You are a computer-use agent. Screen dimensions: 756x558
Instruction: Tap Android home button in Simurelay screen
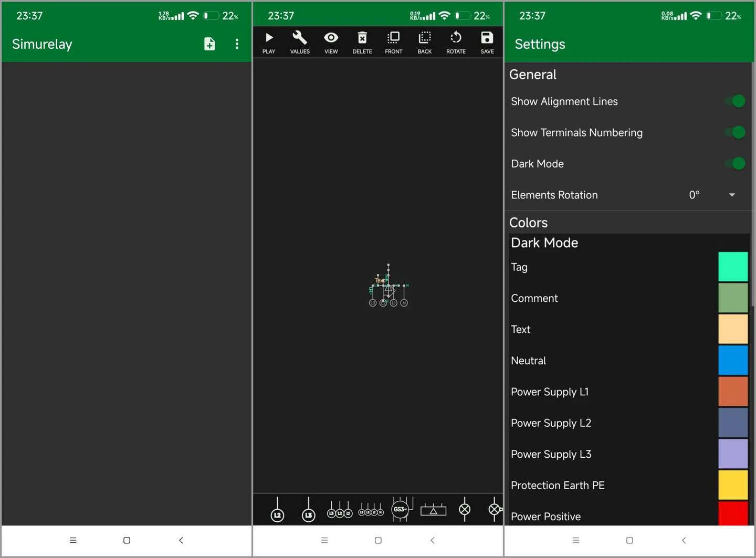(127, 540)
